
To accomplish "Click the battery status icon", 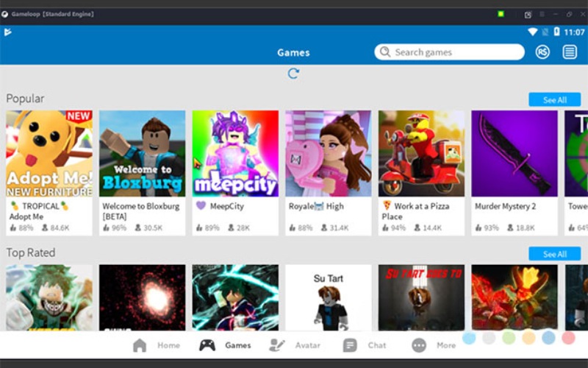I will coord(557,32).
